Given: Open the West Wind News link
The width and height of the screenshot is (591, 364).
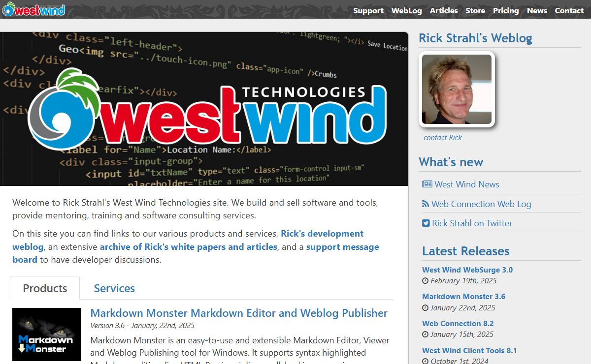Looking at the screenshot, I should click(467, 184).
